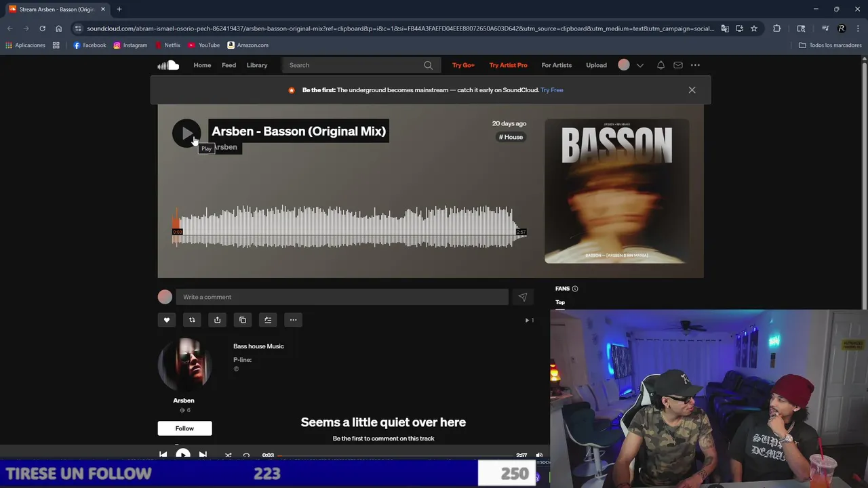This screenshot has height=488, width=868.
Task: Toggle shuffle in the player bar
Action: [228, 455]
